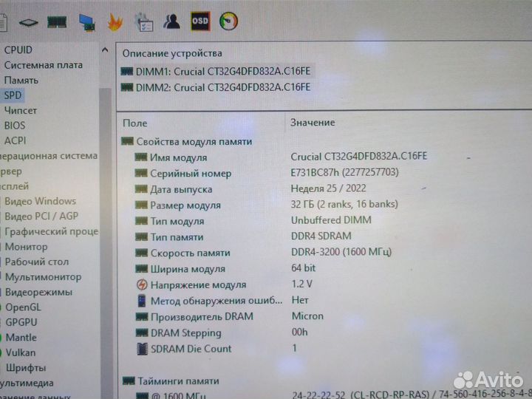This screenshot has width=532, height=399.
Task: Select the Тайминги памяти group row
Action: [171, 381]
